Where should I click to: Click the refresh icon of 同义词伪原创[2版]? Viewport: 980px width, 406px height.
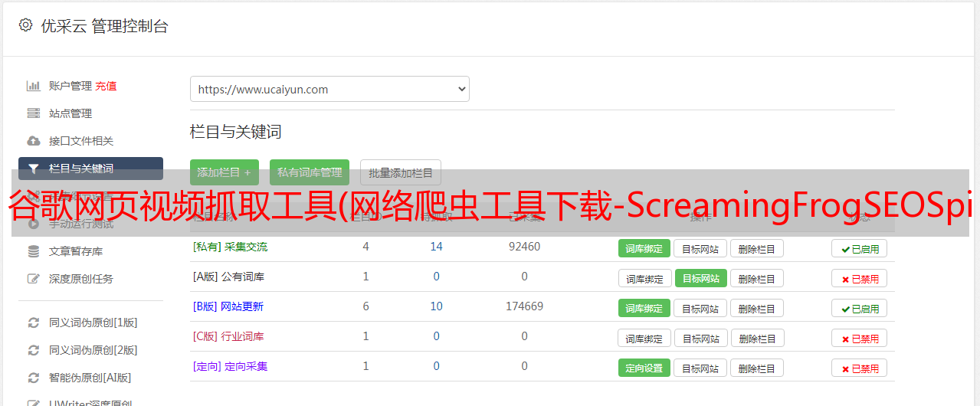33,350
